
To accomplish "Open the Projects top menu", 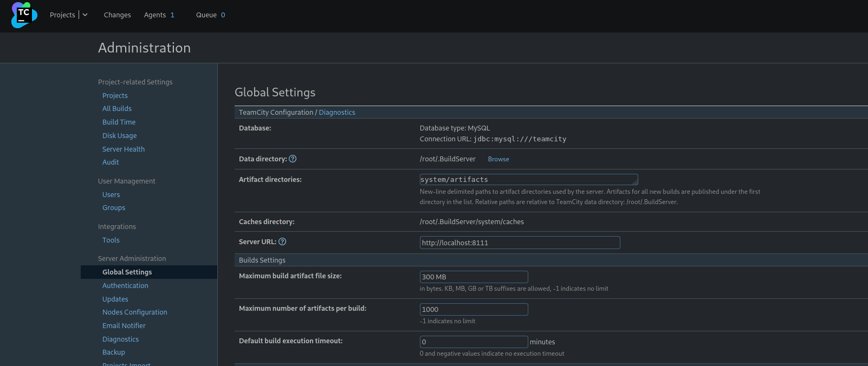I will click(x=62, y=15).
